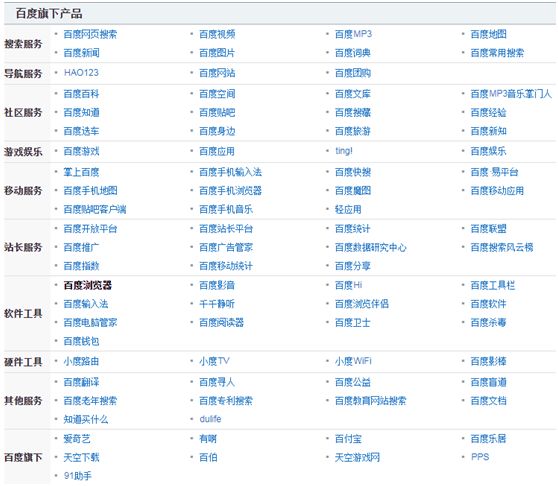Open the 百度快搜 link
The image size is (558, 486).
[353, 172]
